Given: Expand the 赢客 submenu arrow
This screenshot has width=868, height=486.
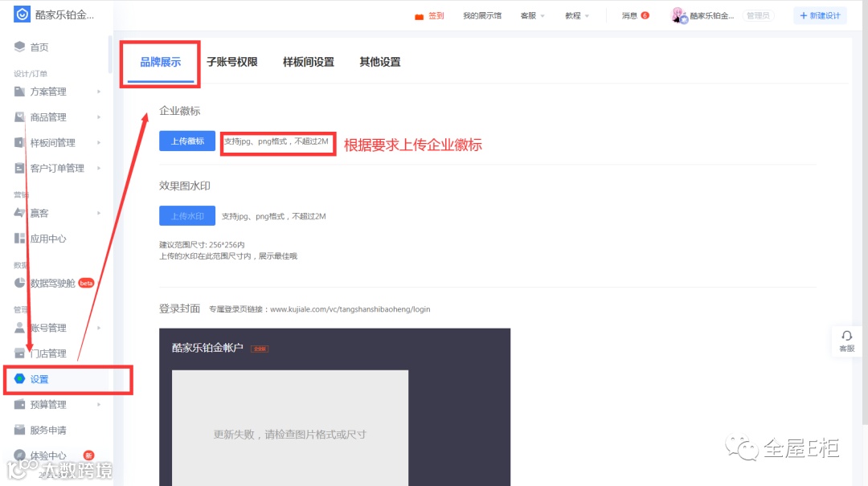Looking at the screenshot, I should 99,213.
